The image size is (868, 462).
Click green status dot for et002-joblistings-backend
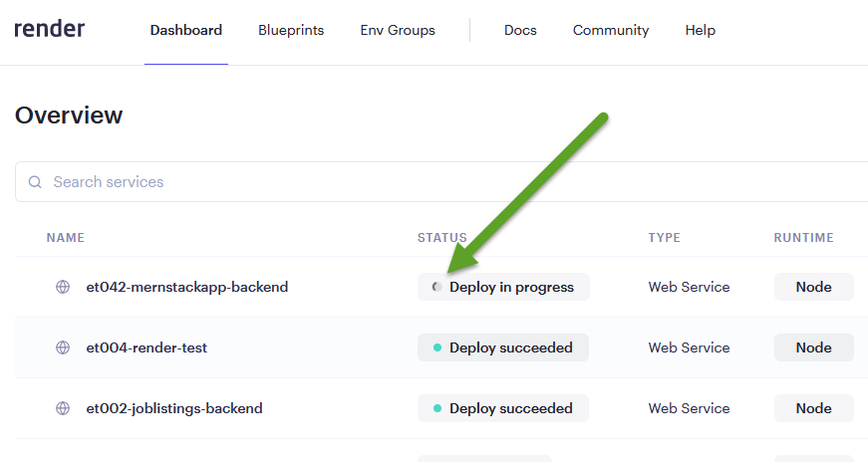click(x=437, y=408)
